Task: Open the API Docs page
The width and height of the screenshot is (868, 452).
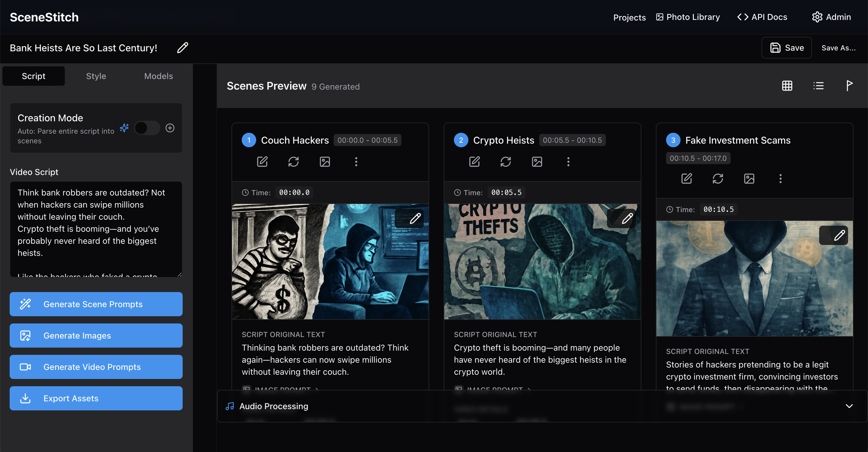Action: (x=762, y=17)
